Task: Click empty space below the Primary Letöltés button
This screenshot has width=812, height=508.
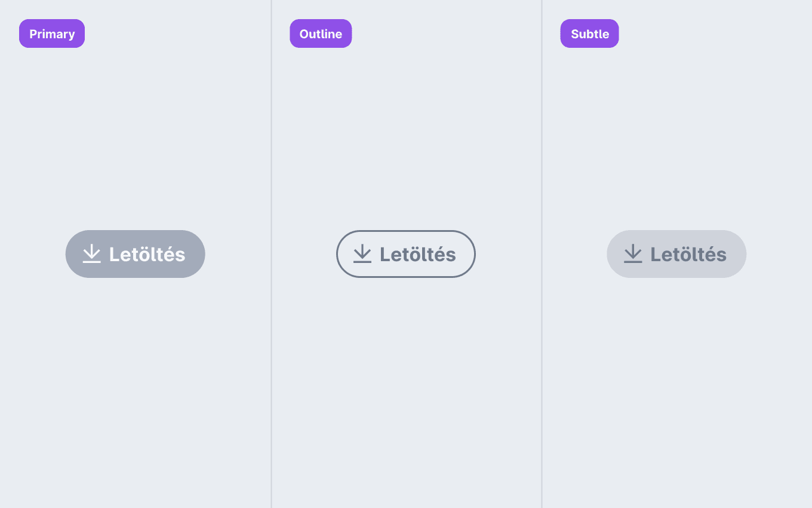Action: pyautogui.click(x=136, y=388)
